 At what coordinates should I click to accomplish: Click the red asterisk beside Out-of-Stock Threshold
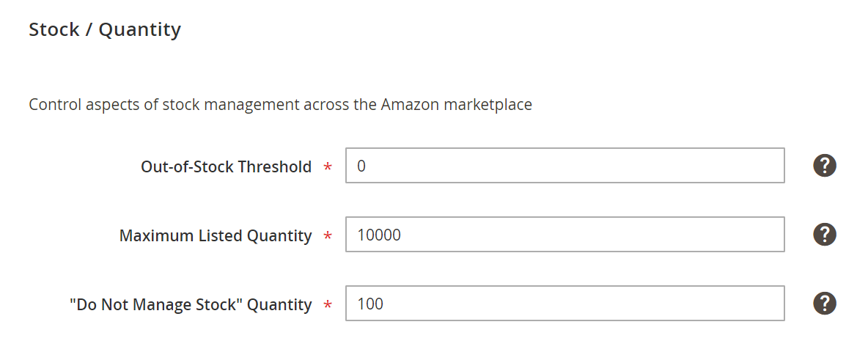tap(328, 167)
